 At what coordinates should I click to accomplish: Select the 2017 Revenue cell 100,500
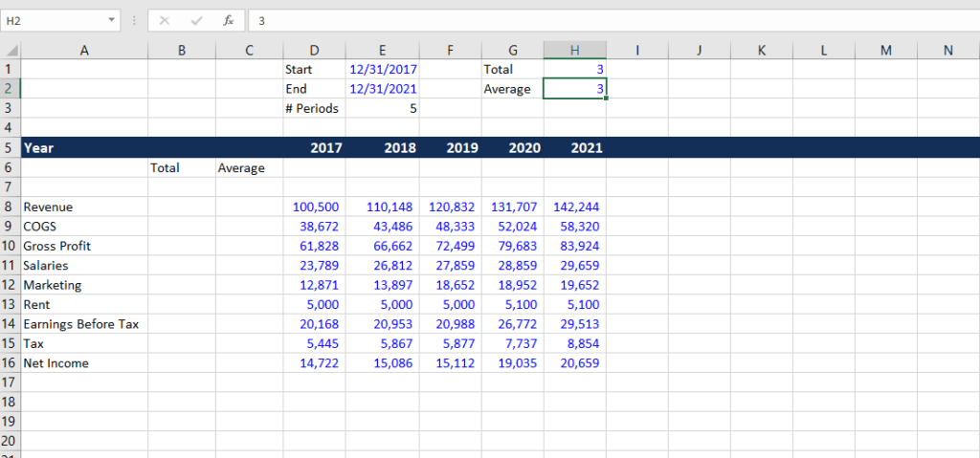coord(314,207)
